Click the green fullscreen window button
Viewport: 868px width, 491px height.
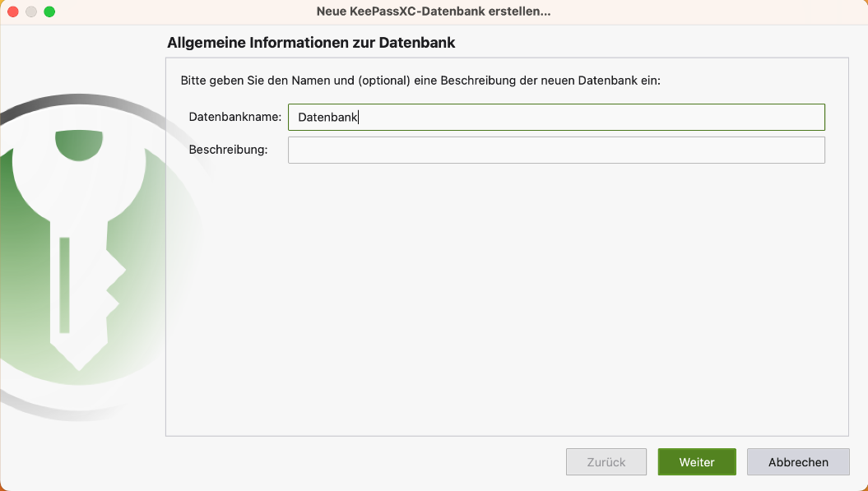tap(49, 12)
